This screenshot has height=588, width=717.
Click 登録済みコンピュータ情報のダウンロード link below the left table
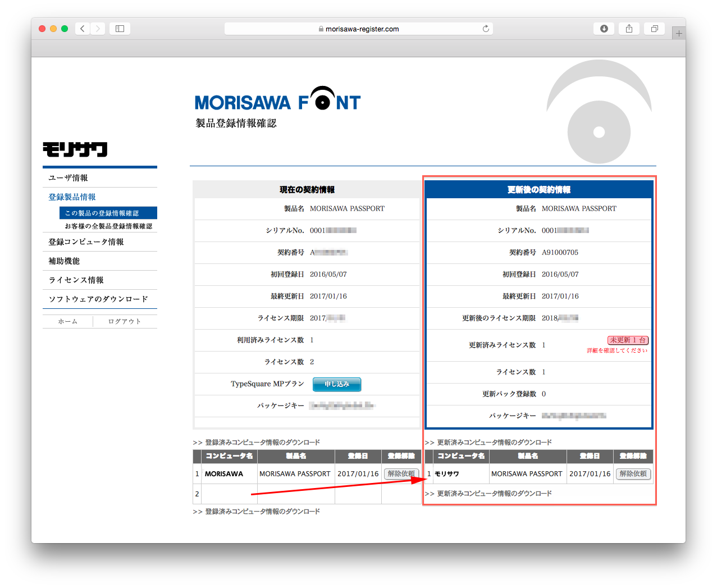[x=262, y=512]
